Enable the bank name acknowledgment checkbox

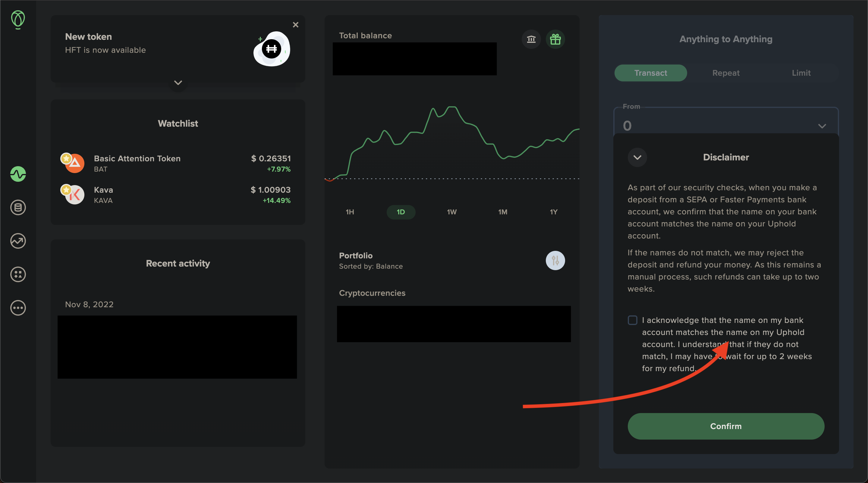pos(632,320)
